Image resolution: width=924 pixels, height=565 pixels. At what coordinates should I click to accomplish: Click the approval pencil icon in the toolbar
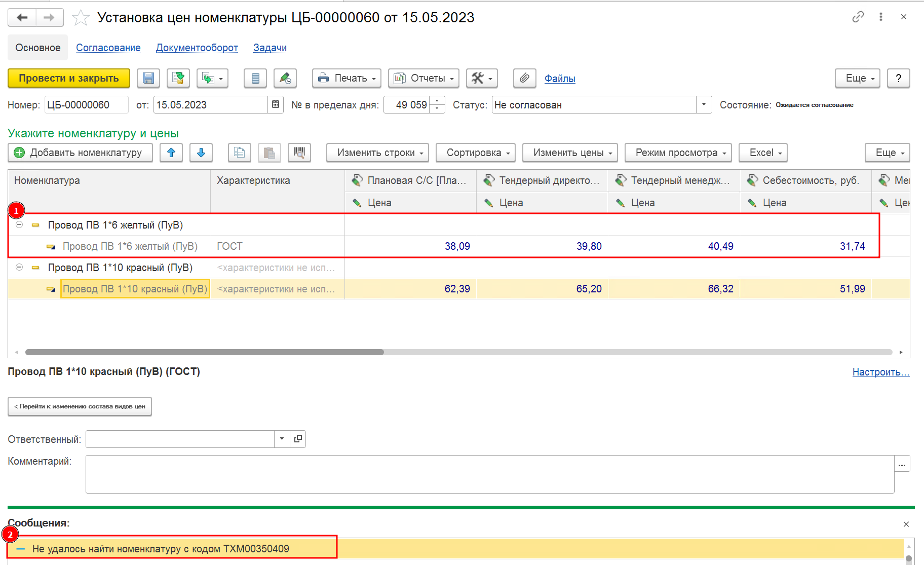pyautogui.click(x=285, y=78)
